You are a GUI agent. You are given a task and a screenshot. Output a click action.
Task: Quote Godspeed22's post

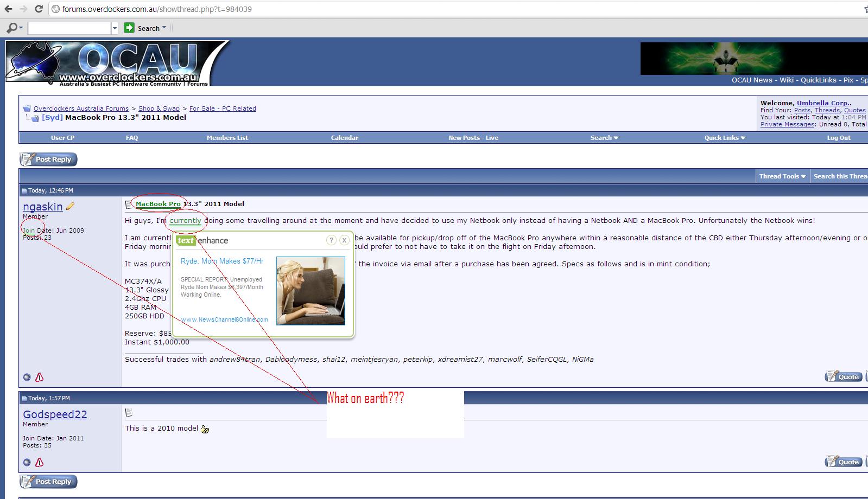(844, 462)
